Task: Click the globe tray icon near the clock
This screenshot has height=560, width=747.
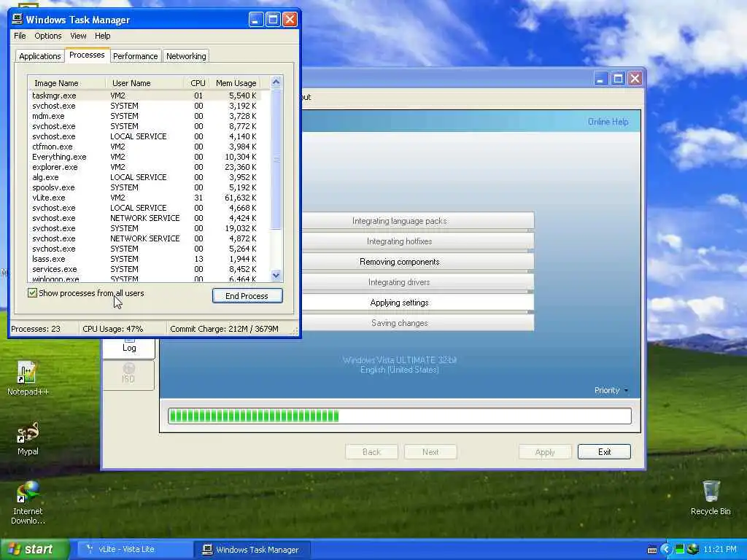Action: pos(693,550)
